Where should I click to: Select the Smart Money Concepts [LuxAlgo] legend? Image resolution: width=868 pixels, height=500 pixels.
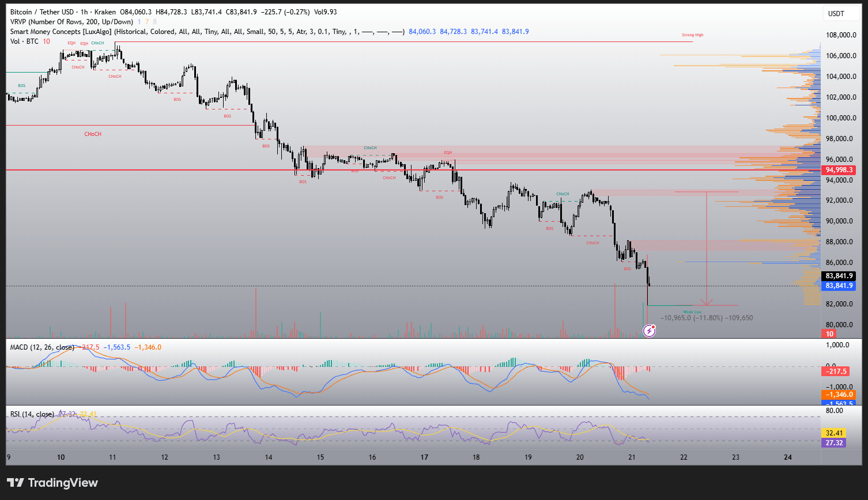tap(61, 32)
